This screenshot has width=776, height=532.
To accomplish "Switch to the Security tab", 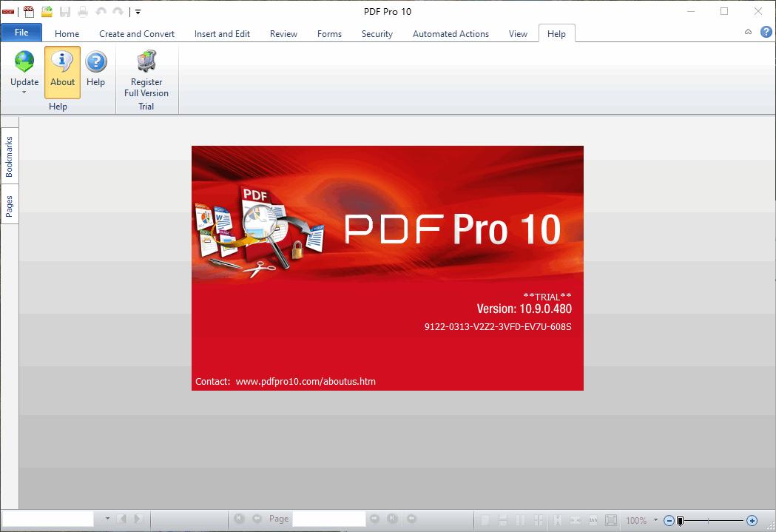I will [x=377, y=33].
